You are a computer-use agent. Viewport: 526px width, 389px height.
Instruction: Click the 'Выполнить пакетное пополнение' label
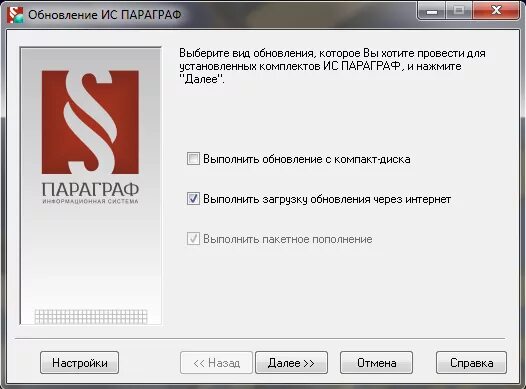tap(288, 239)
